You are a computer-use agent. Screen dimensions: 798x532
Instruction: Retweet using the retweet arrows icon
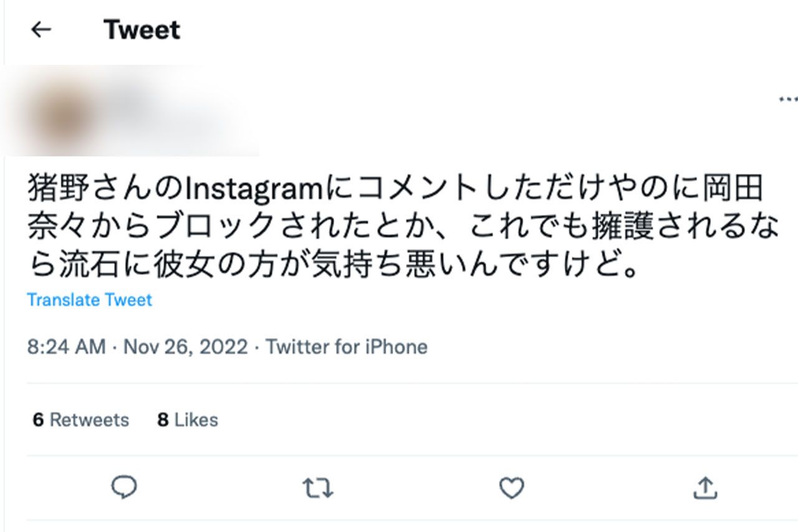319,489
